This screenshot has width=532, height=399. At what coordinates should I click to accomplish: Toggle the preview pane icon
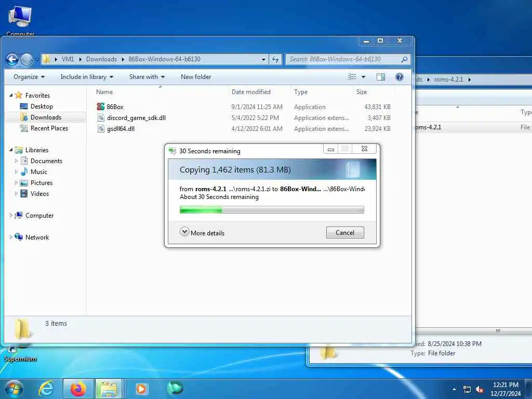381,77
